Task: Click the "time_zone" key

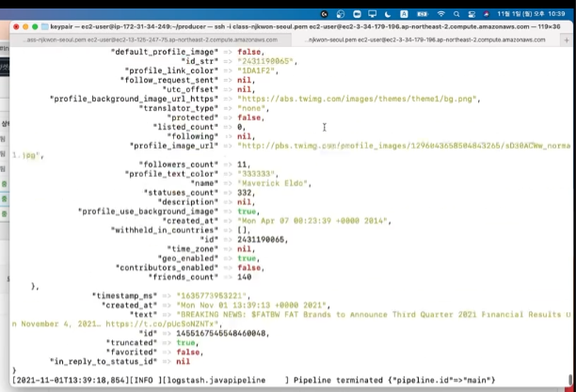Action: [x=193, y=249]
